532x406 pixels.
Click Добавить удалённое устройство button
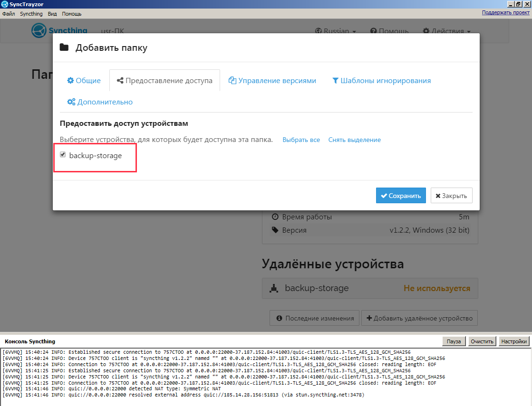tap(419, 318)
